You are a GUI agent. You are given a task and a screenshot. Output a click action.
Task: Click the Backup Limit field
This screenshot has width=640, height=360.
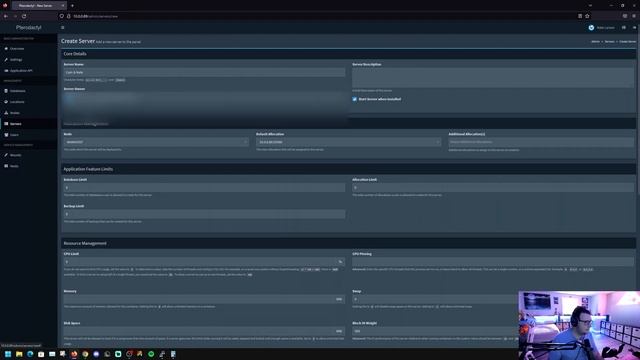pos(204,214)
